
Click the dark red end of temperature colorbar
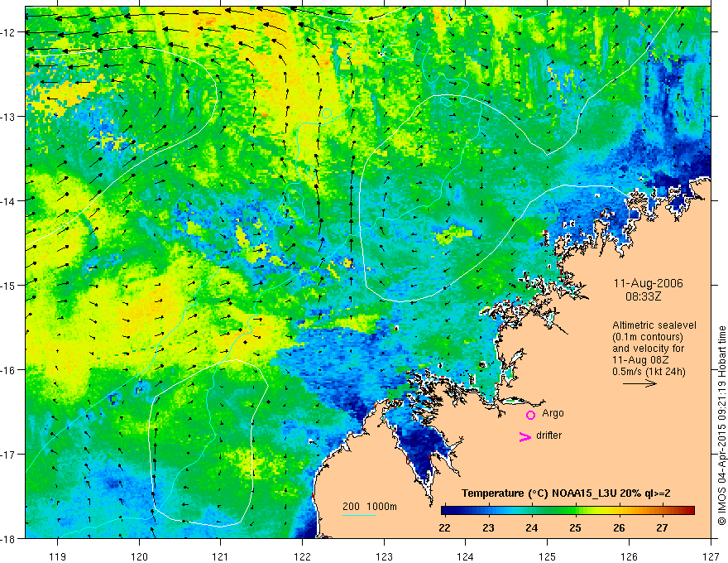coord(689,510)
